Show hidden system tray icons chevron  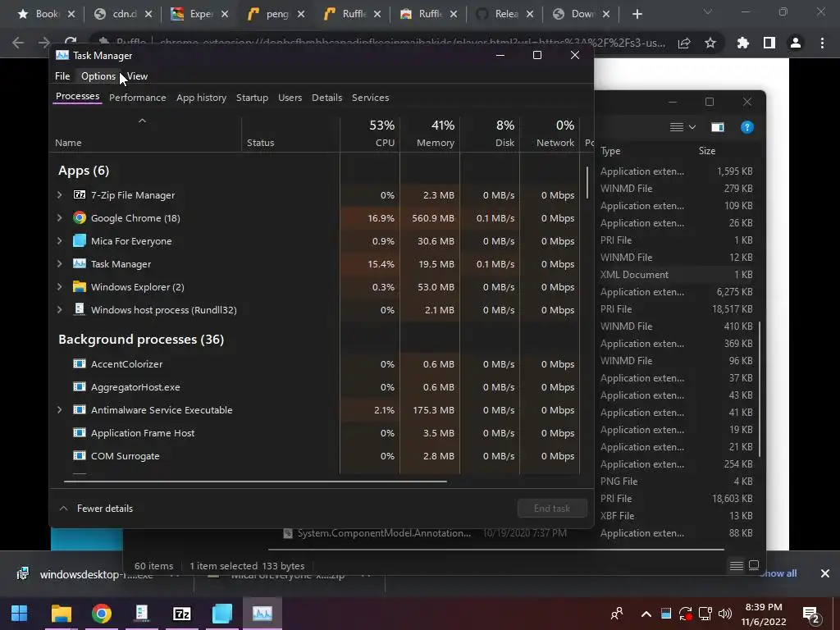pos(646,614)
